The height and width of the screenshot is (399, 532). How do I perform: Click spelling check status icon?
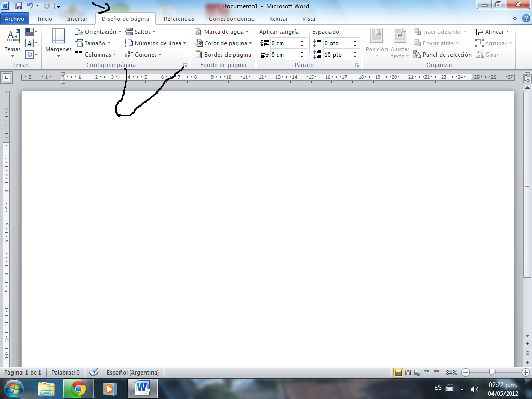coord(94,372)
